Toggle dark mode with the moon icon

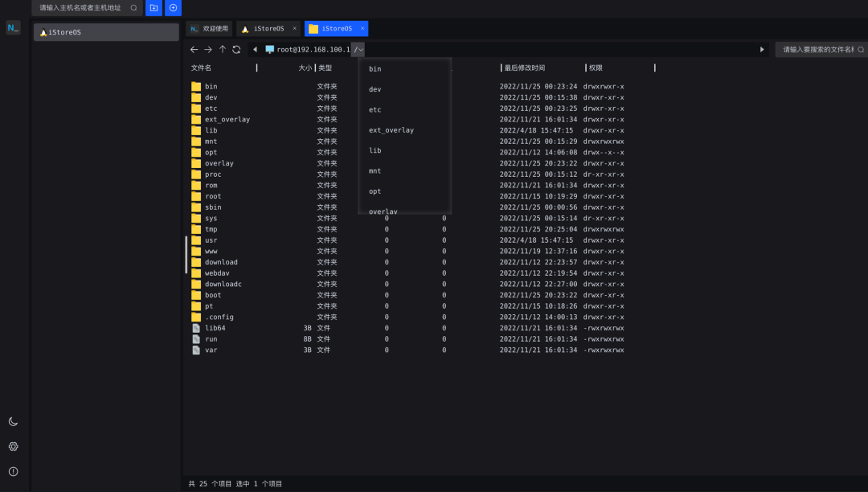14,422
